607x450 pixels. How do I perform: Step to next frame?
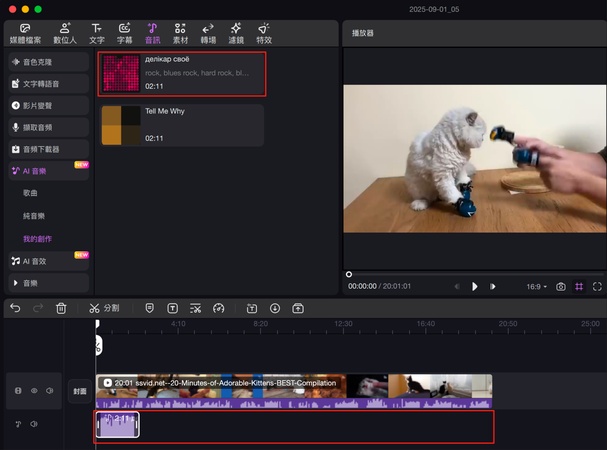tap(492, 287)
